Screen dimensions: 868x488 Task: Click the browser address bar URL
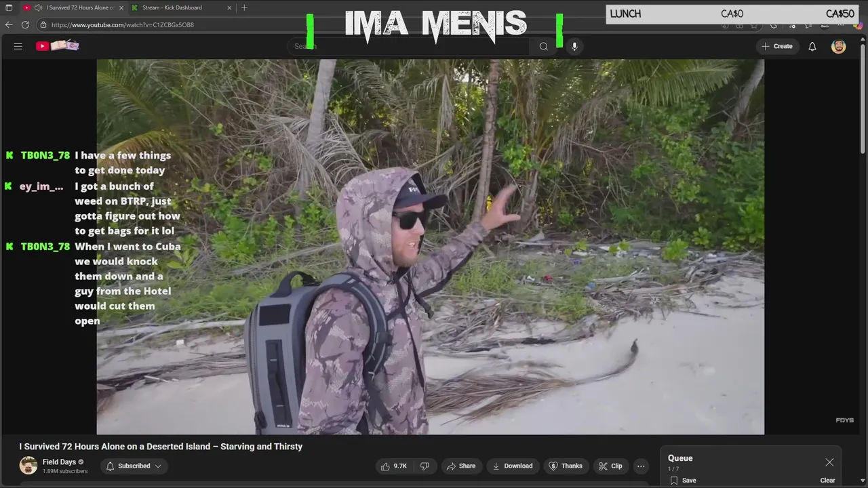pyautogui.click(x=122, y=24)
